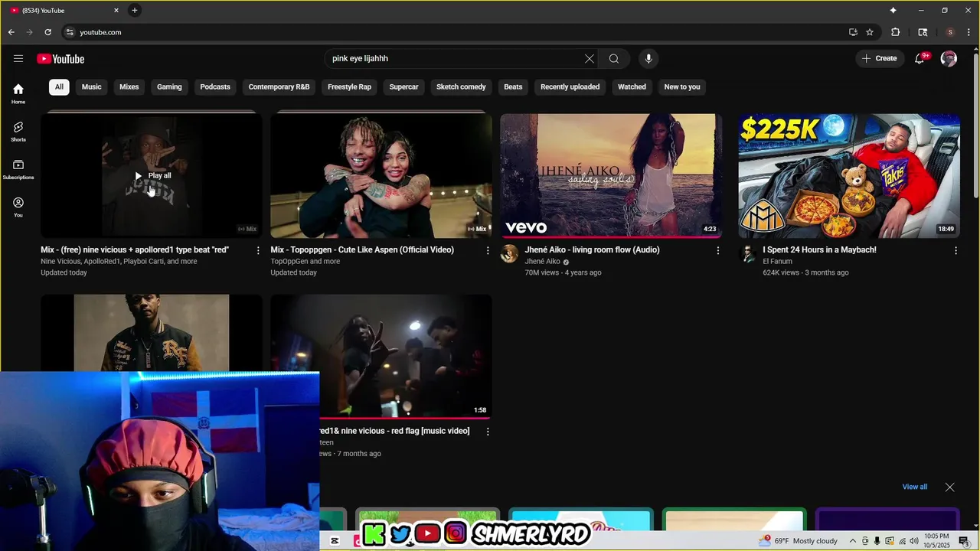Click the browser back arrow

[11, 32]
